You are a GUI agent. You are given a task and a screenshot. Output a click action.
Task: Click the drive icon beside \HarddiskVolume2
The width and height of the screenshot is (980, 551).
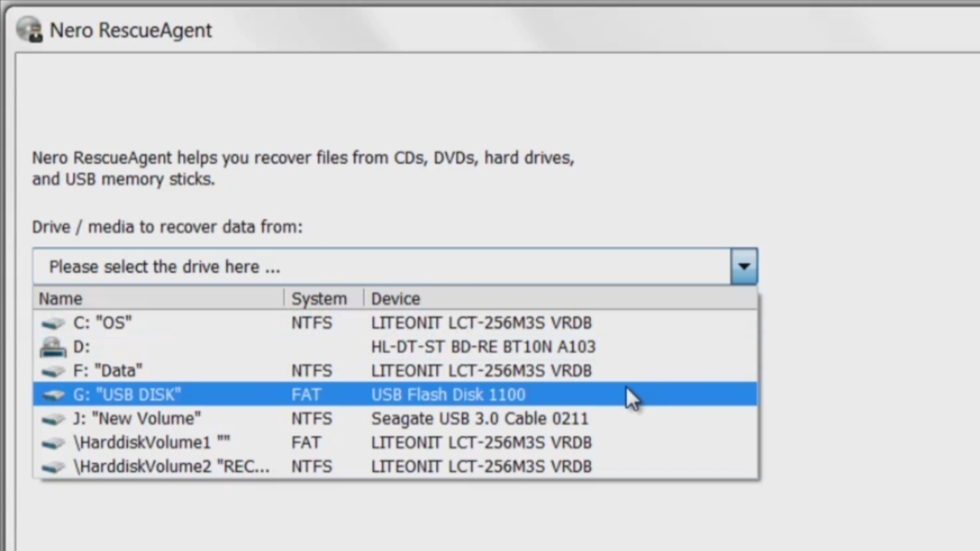coord(53,467)
